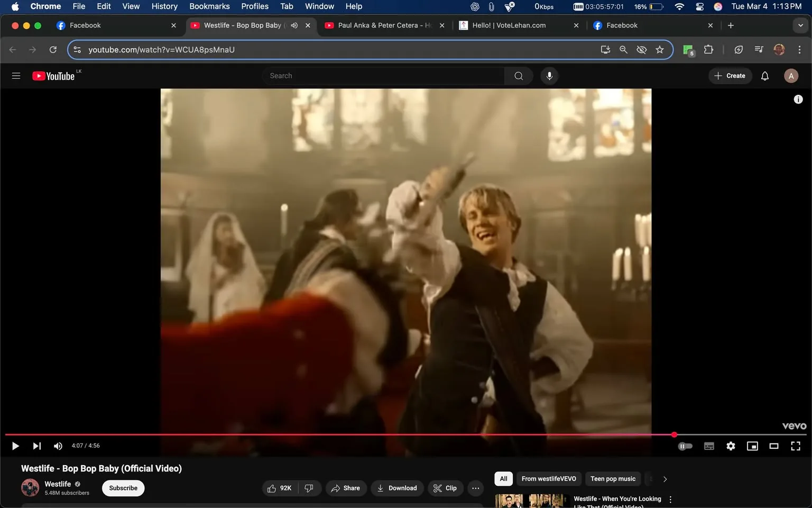The height and width of the screenshot is (508, 812).
Task: Expand more filter chips with the right chevron
Action: pos(665,479)
